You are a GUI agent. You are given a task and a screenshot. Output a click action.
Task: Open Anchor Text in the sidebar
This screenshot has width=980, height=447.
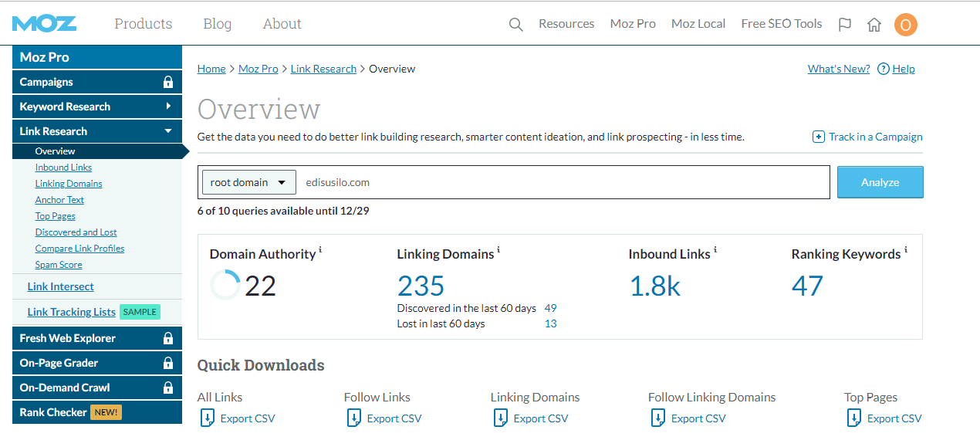pos(59,200)
